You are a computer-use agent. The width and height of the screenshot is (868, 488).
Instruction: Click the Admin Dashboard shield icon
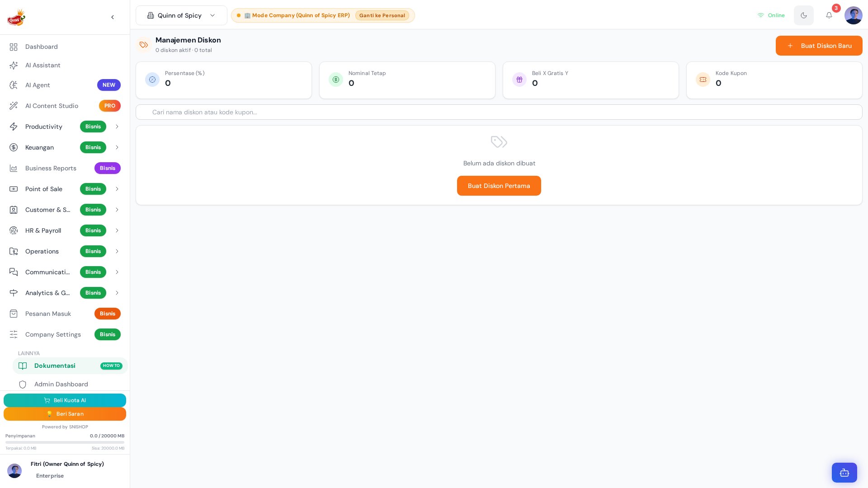(x=23, y=385)
